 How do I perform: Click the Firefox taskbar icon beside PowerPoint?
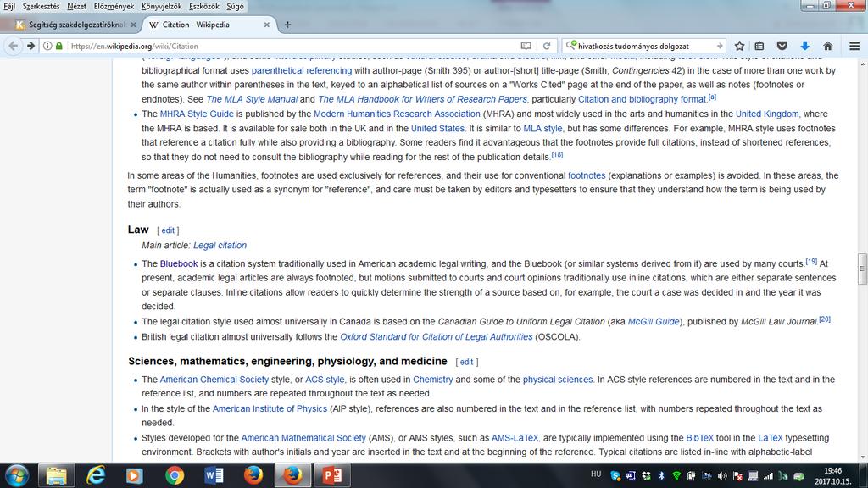tap(292, 475)
